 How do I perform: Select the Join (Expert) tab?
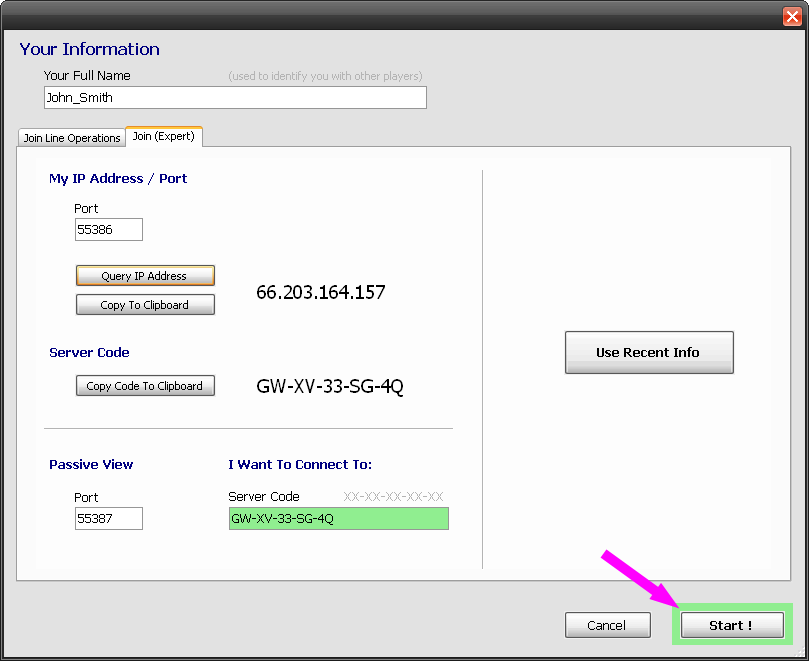(x=164, y=137)
